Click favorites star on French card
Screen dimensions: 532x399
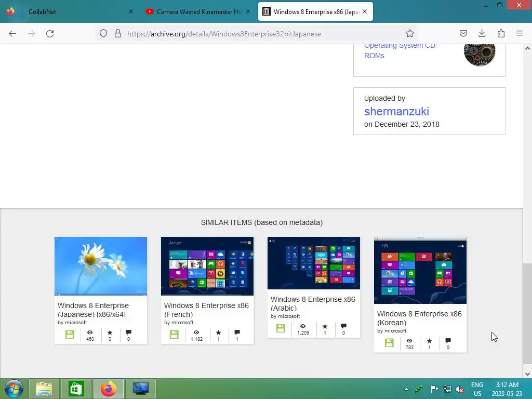tap(218, 332)
